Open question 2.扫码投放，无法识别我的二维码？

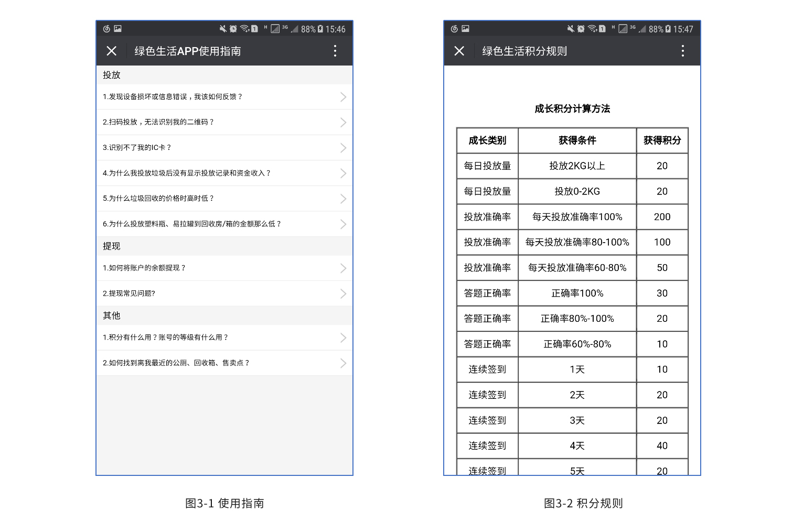pos(224,122)
